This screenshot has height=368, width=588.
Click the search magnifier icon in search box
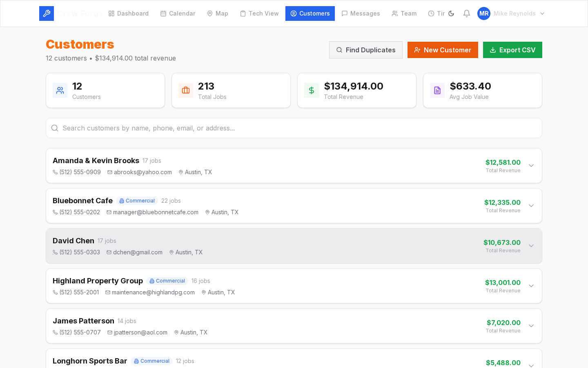[55, 128]
